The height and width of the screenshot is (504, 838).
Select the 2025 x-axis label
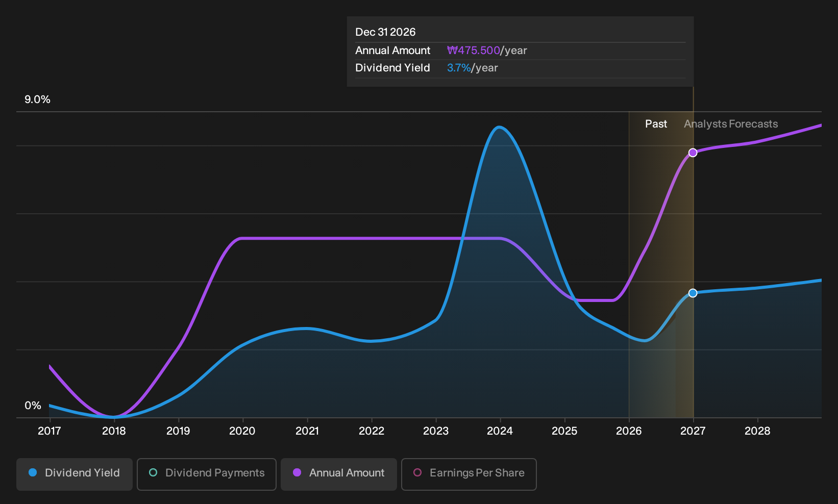coord(564,431)
